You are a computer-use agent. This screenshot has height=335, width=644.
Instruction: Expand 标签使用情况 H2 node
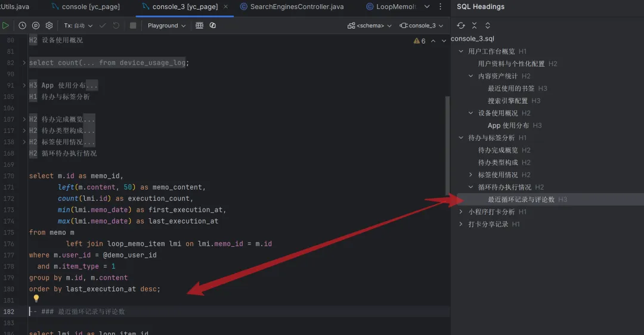(470, 175)
